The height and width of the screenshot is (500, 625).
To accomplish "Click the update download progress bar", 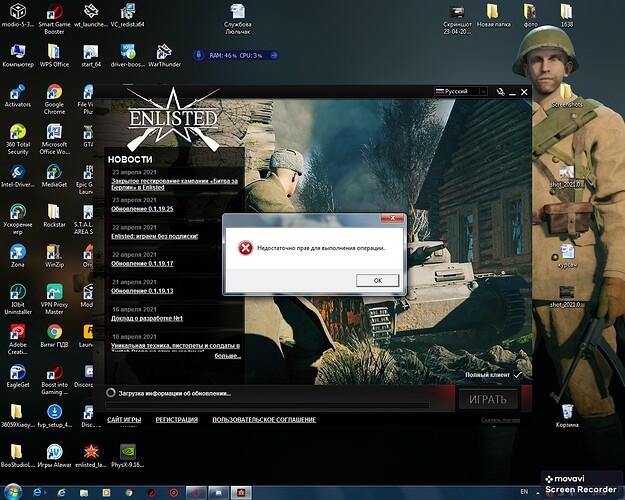I will (x=267, y=405).
